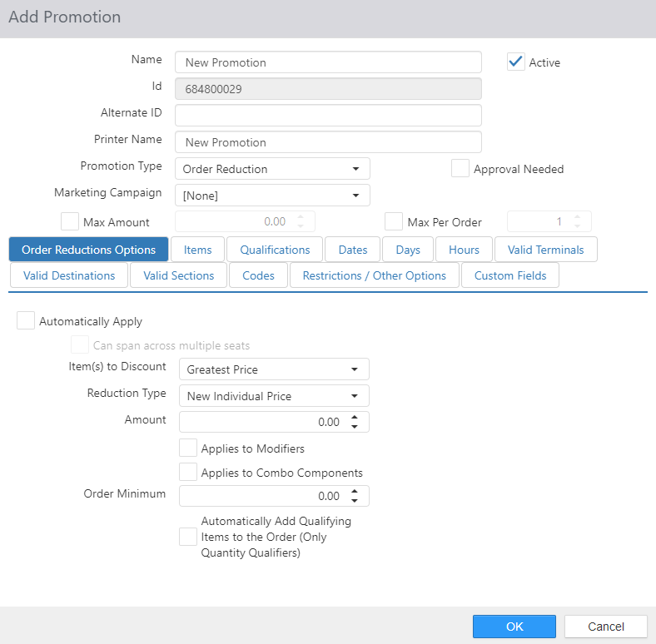The height and width of the screenshot is (644, 656).
Task: Tick the Max Amount checkbox
Action: click(69, 221)
